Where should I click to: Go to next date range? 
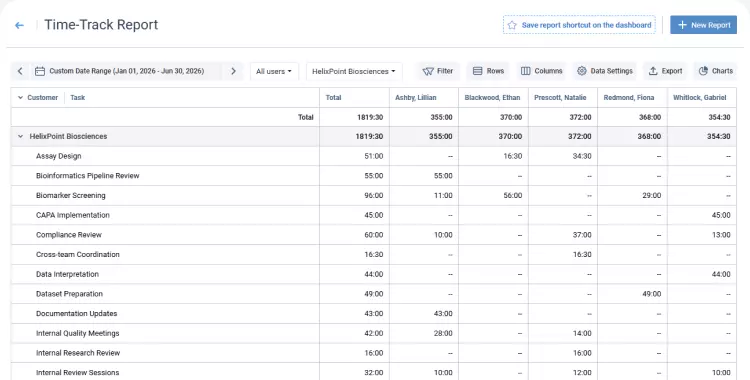(233, 71)
